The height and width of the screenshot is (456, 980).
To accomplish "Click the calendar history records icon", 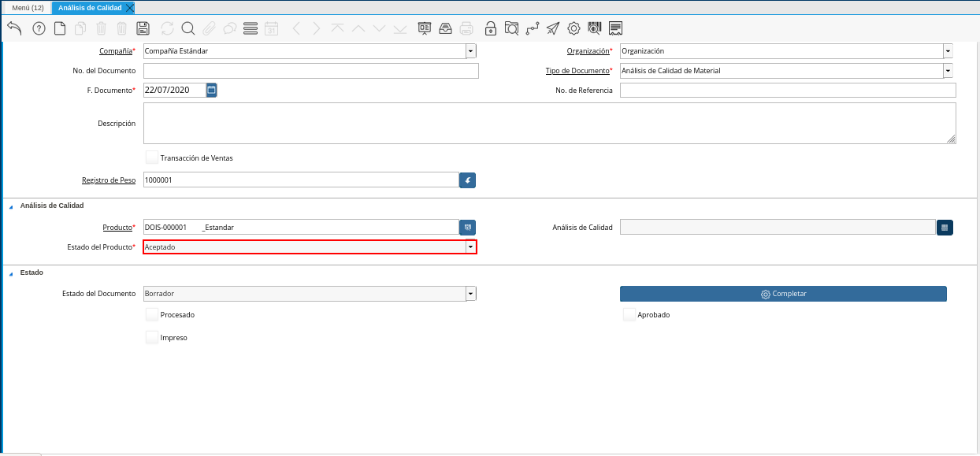I will coord(271,28).
